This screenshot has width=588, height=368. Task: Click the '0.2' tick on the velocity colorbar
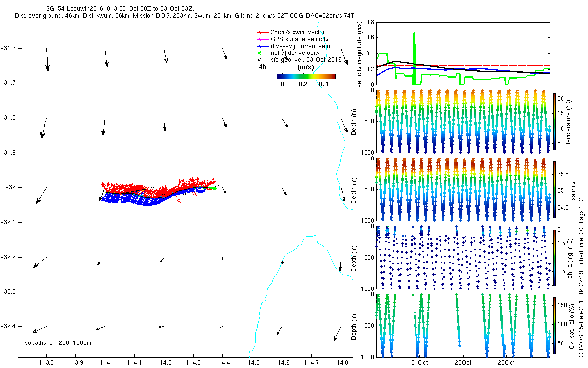tap(303, 84)
